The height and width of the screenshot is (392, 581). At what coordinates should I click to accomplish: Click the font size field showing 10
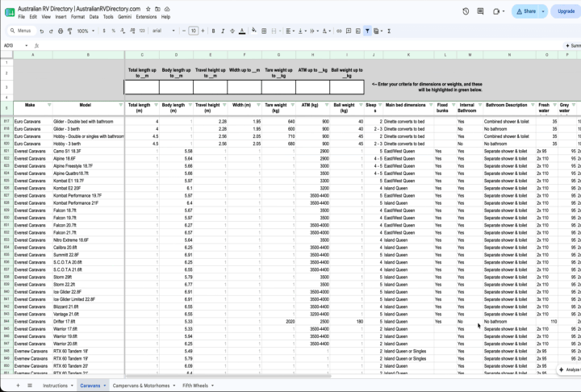[x=194, y=31]
